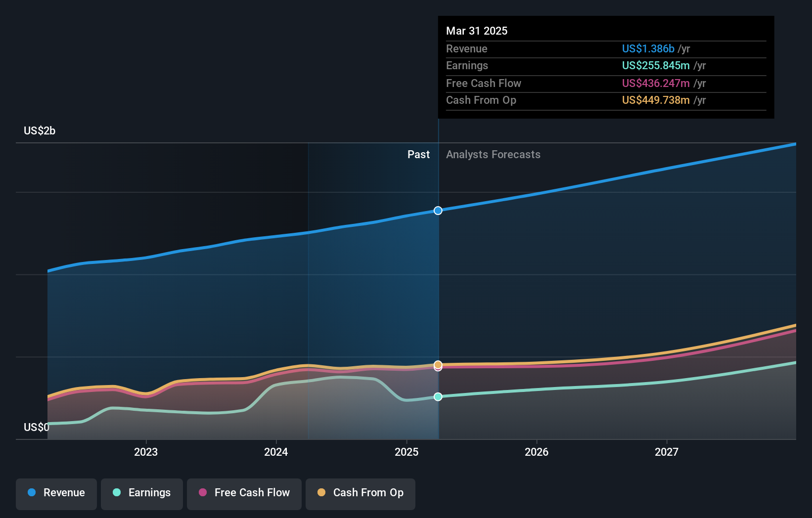
Task: Click the 2023 x-axis label
Action: tap(146, 452)
